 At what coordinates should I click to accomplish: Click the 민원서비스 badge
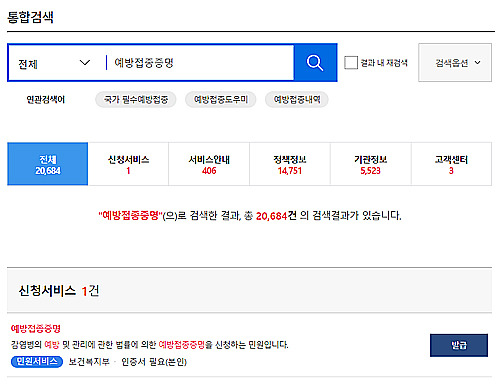(37, 362)
